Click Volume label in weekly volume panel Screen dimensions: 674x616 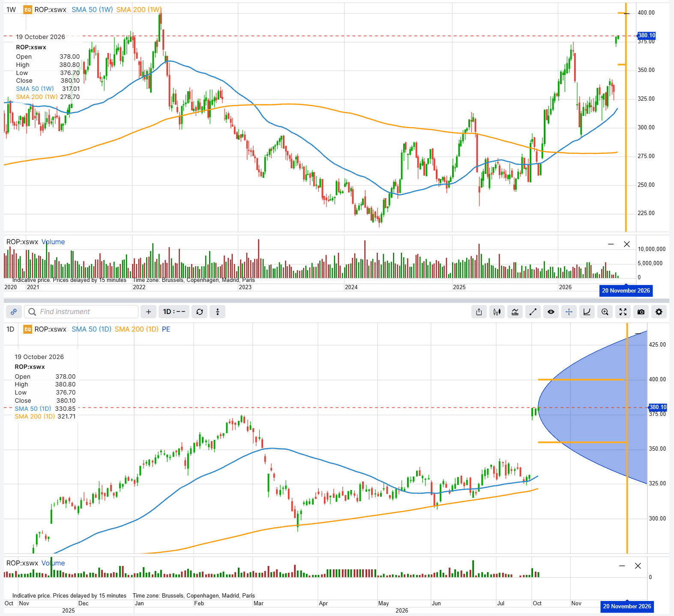pyautogui.click(x=53, y=242)
